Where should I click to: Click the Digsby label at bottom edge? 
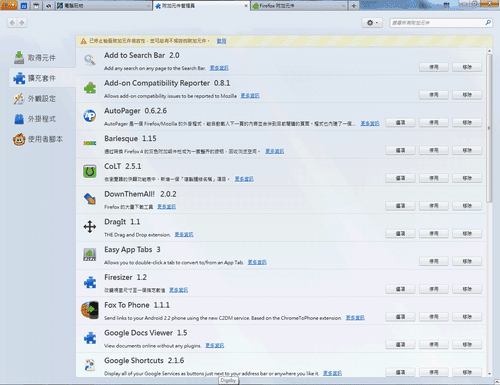tap(228, 380)
